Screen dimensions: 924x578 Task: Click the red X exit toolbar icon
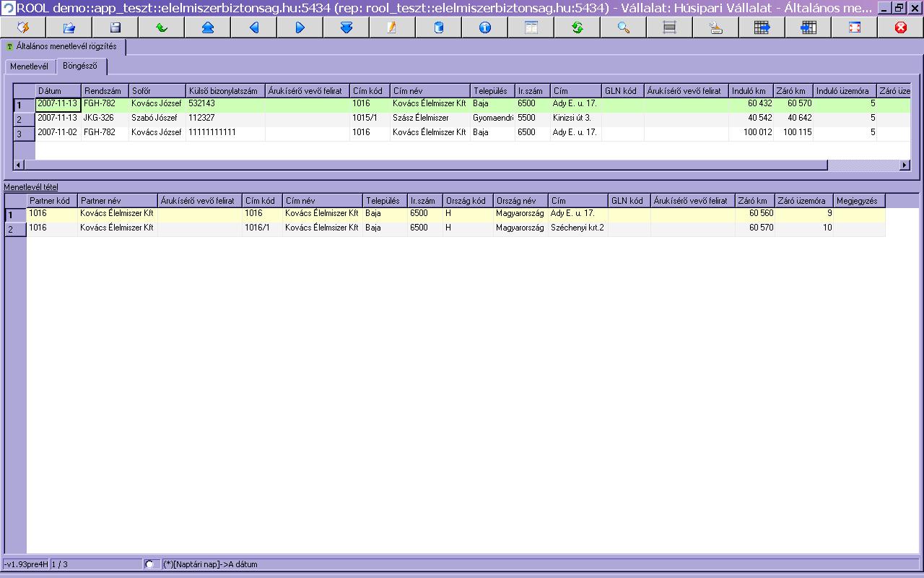click(900, 27)
